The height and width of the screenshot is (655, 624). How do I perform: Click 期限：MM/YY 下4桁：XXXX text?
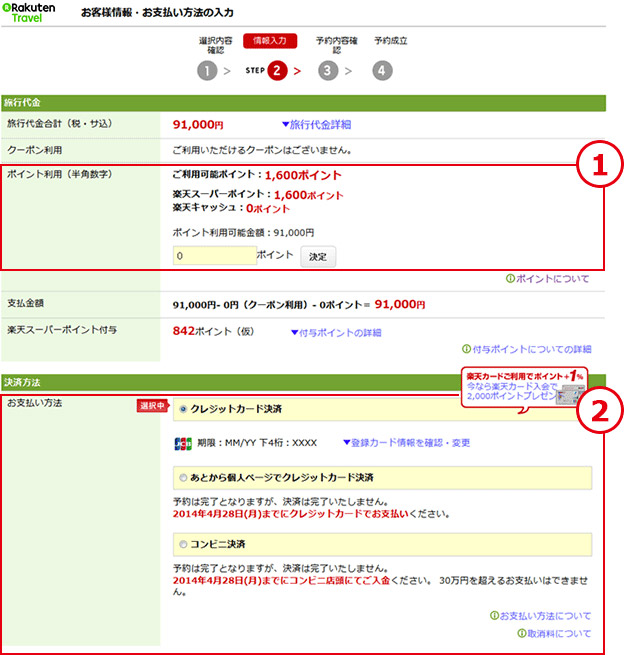pyautogui.click(x=257, y=443)
